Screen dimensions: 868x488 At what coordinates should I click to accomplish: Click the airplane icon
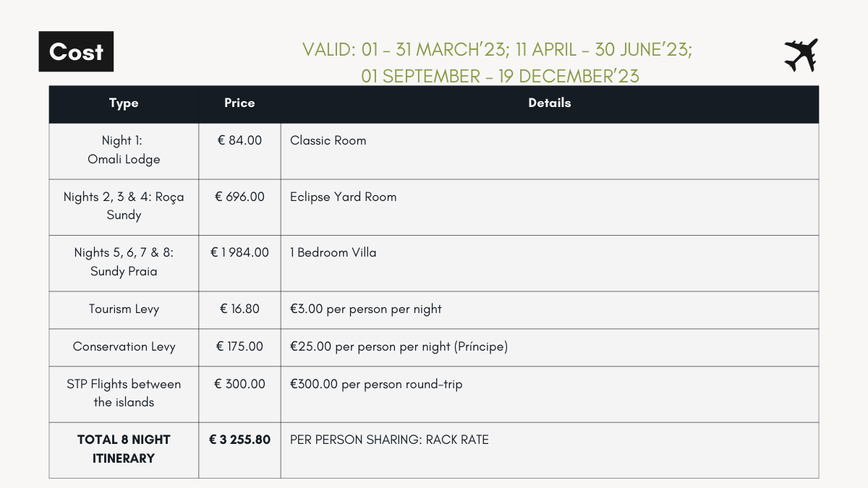click(801, 55)
